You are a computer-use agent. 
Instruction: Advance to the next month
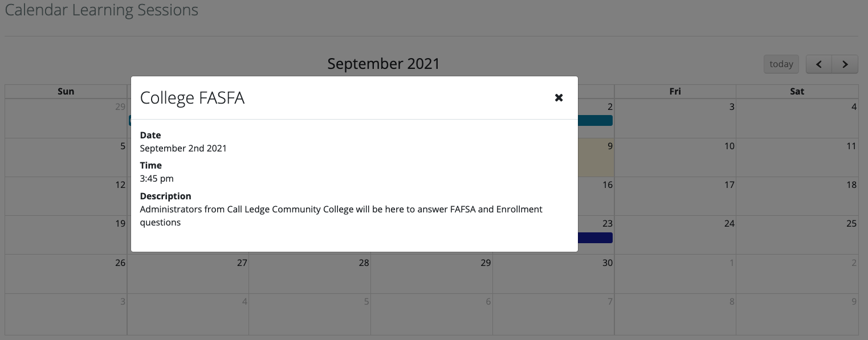[x=845, y=64]
